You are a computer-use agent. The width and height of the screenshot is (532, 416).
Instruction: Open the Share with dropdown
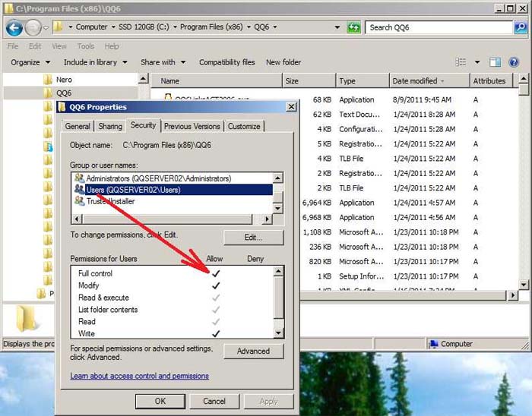pos(163,62)
